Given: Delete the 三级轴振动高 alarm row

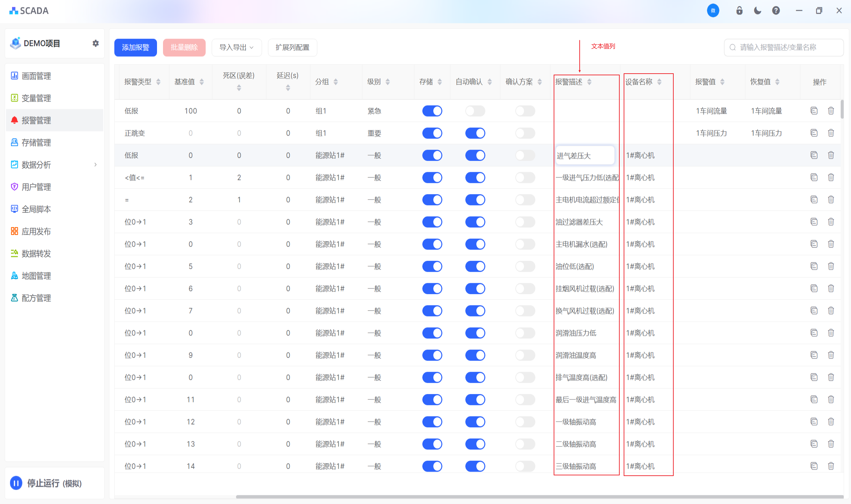Looking at the screenshot, I should [x=831, y=466].
